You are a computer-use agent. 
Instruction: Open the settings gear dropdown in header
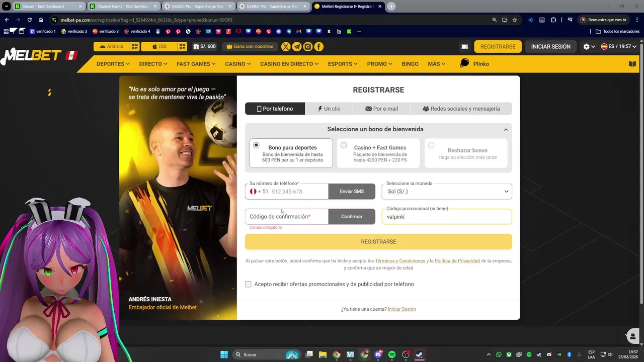point(589,46)
